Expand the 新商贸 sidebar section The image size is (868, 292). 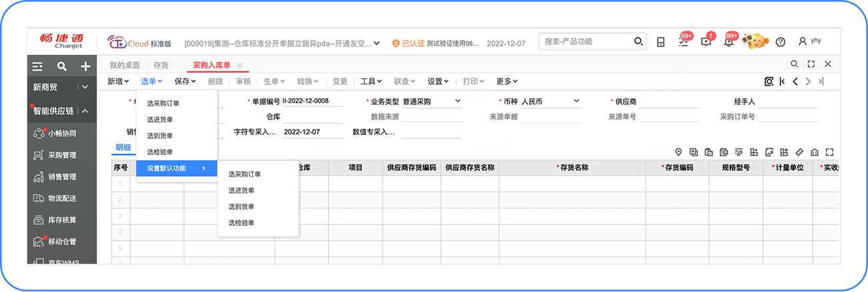click(x=85, y=87)
